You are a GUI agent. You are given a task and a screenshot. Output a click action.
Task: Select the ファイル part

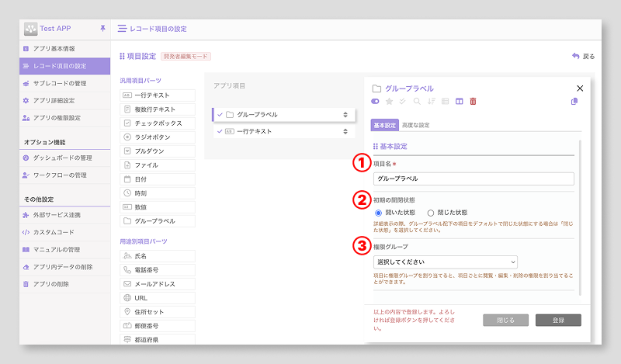pos(158,165)
